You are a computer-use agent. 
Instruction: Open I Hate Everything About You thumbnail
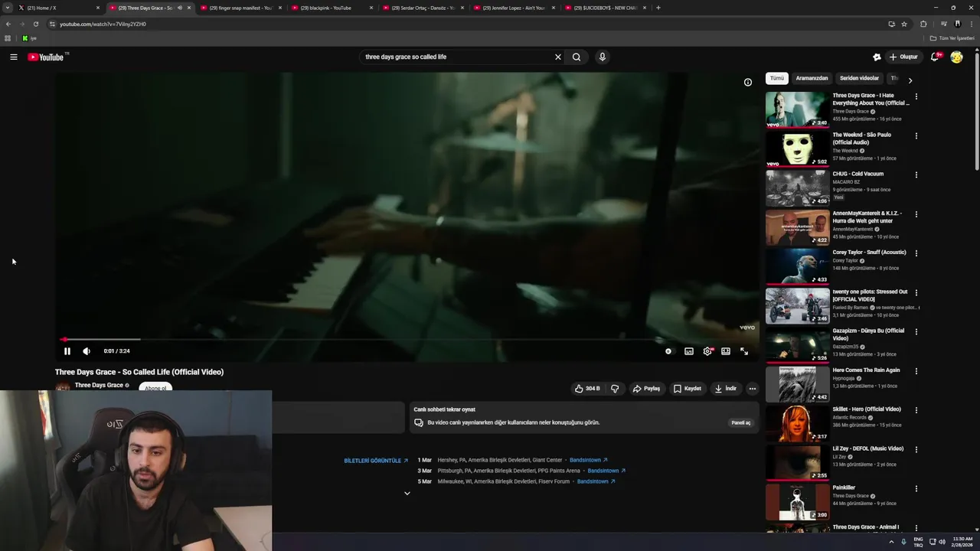pos(797,109)
